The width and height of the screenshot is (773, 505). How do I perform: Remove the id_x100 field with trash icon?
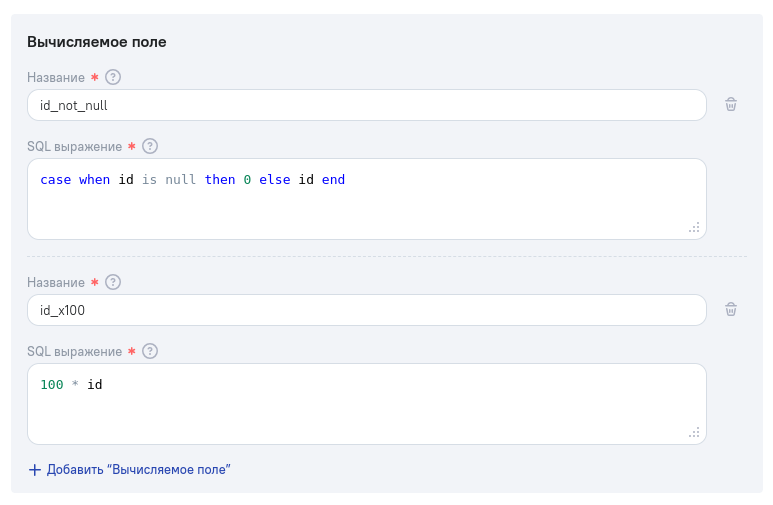[x=731, y=310]
